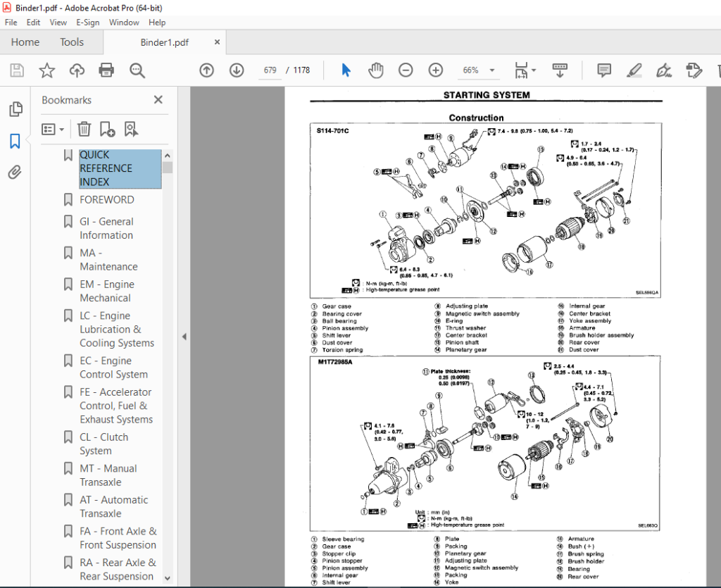Open CL - Clutch System bookmark
721x588 pixels.
pyautogui.click(x=104, y=444)
